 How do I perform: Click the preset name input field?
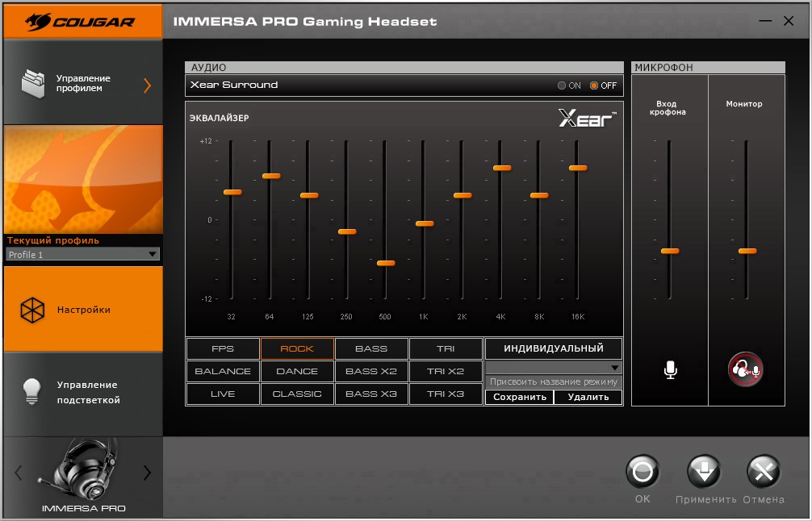coord(554,381)
